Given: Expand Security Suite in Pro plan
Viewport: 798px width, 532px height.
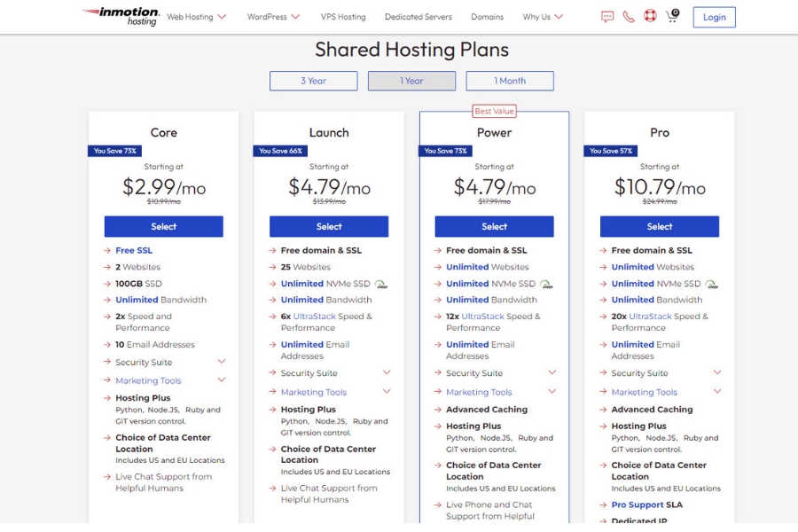Looking at the screenshot, I should [x=717, y=372].
